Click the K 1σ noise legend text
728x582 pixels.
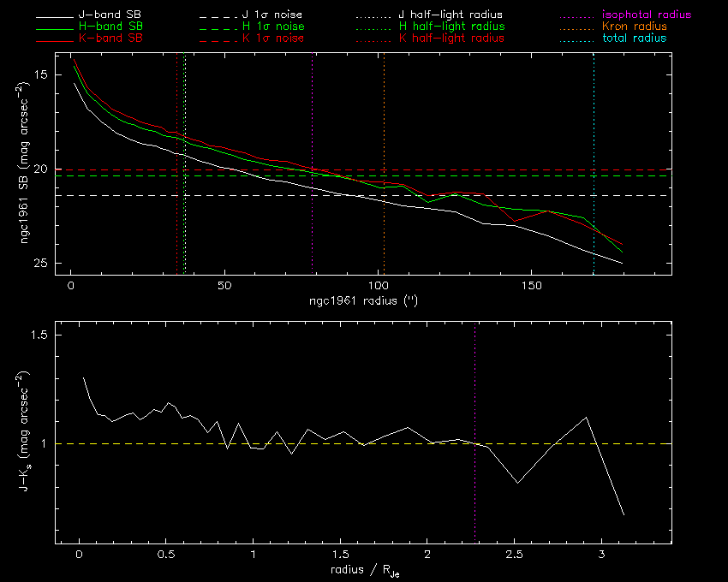pyautogui.click(x=274, y=39)
